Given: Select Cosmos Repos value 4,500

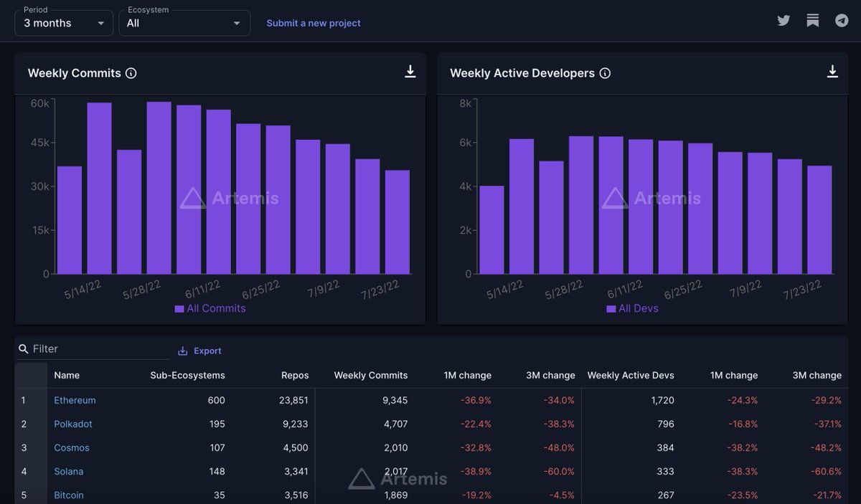Looking at the screenshot, I should pyautogui.click(x=296, y=447).
